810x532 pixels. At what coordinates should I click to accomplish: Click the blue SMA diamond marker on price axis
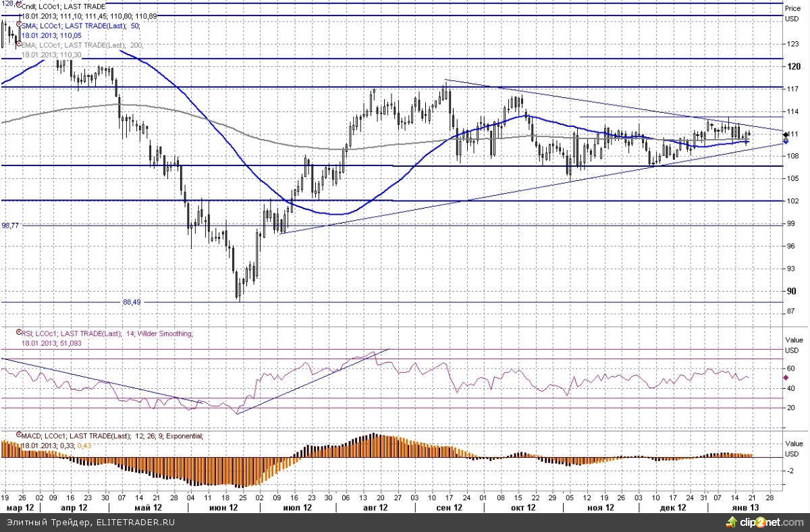(x=786, y=142)
